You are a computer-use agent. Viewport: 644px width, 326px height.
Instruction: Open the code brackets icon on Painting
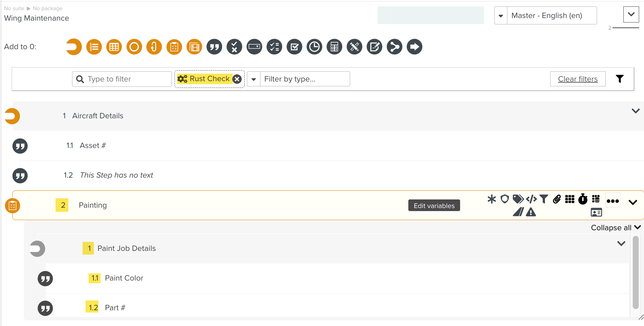[x=531, y=199]
